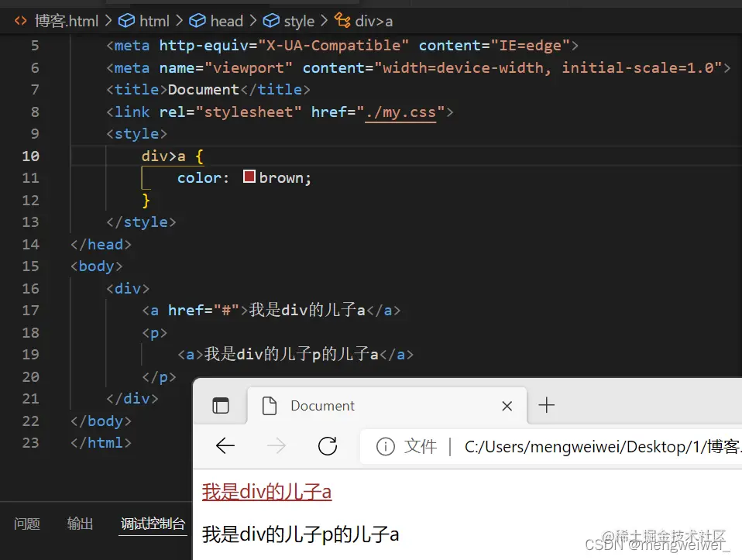Select the style tag icon in breadcrumb

coord(270,20)
